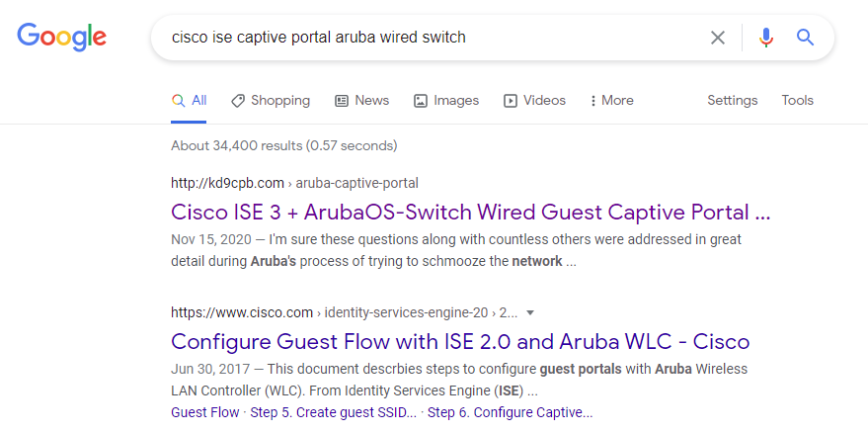Switch to the Images tab
The width and height of the screenshot is (868, 433).
pos(446,101)
